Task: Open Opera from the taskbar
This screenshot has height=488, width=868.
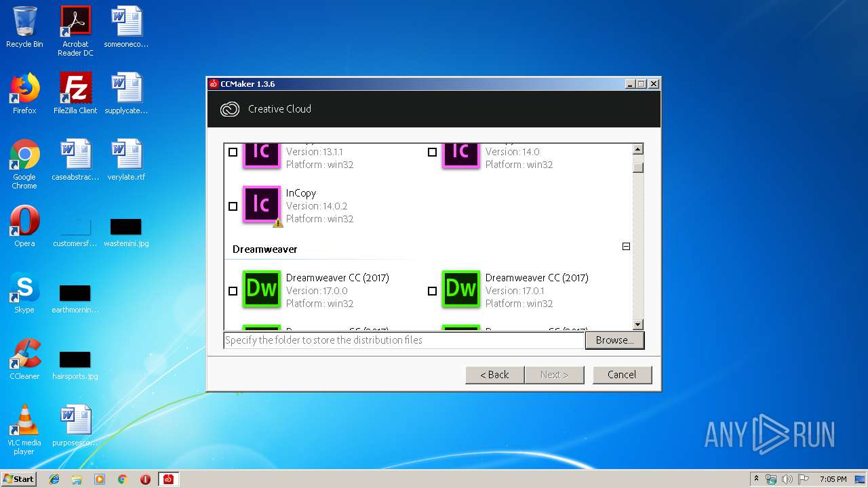Action: click(145, 479)
